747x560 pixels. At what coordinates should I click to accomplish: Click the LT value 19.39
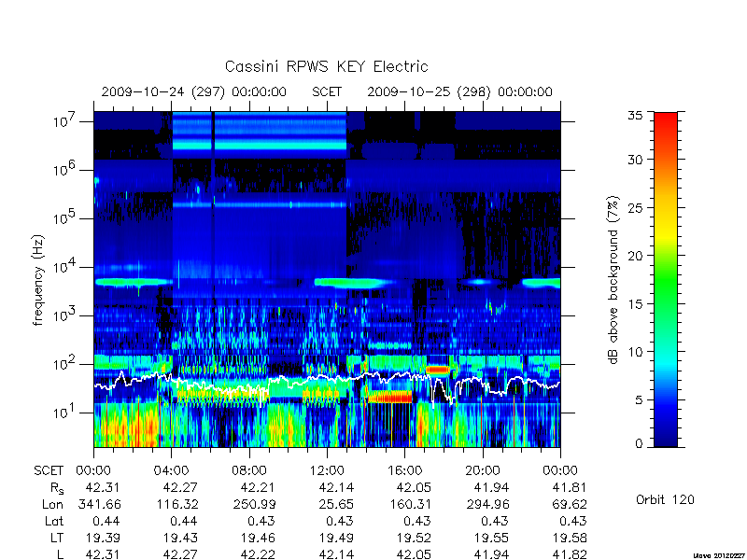103,538
